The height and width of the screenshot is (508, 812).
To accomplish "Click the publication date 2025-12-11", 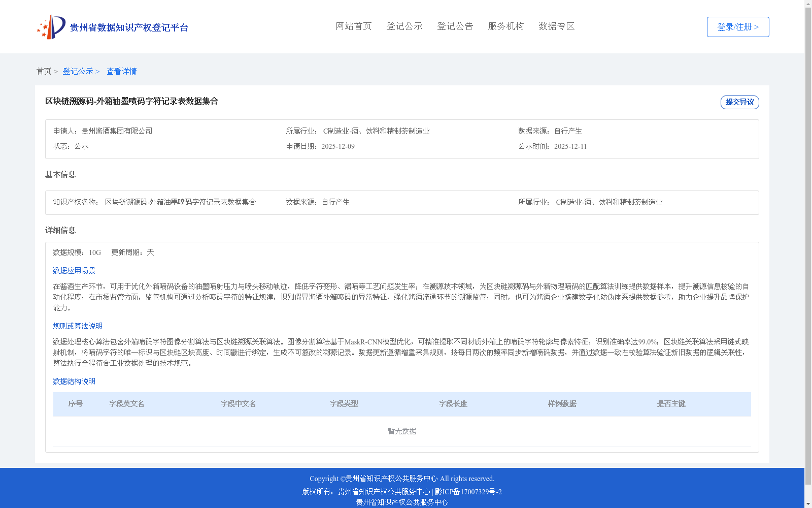I will coord(570,147).
